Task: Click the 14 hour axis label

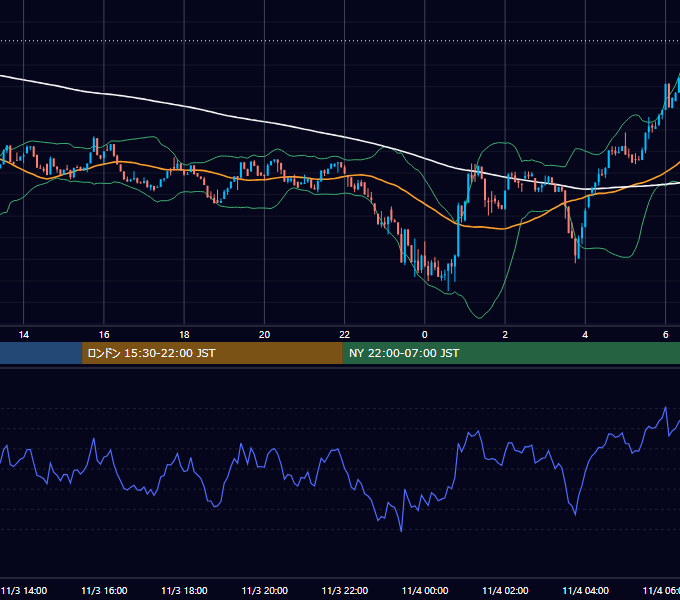Action: pyautogui.click(x=23, y=335)
